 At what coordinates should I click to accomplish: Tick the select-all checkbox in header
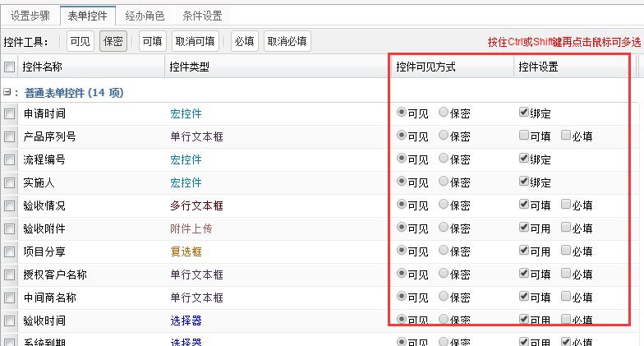[x=10, y=67]
